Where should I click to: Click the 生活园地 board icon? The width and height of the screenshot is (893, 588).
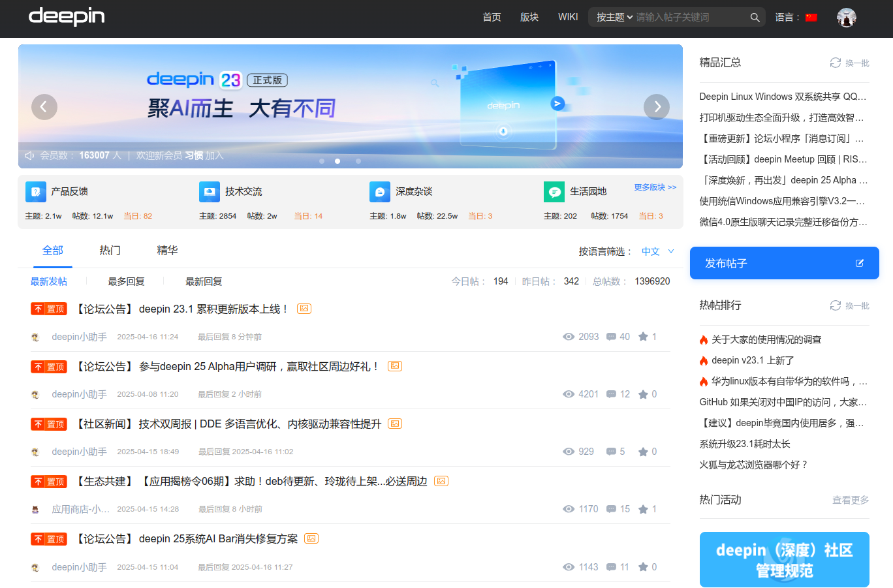554,192
